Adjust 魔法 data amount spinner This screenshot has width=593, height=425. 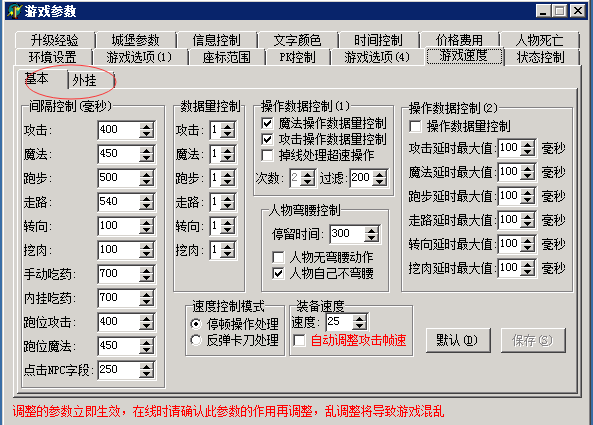[228, 154]
